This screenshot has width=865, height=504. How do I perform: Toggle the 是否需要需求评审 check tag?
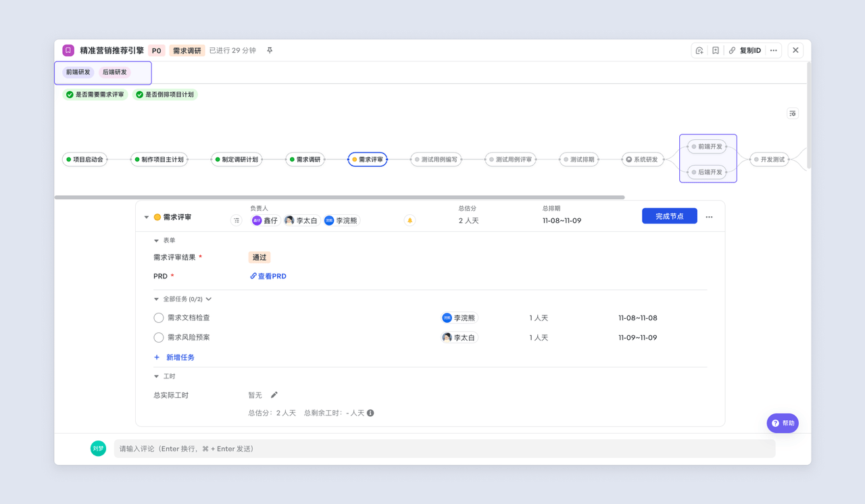(x=95, y=95)
